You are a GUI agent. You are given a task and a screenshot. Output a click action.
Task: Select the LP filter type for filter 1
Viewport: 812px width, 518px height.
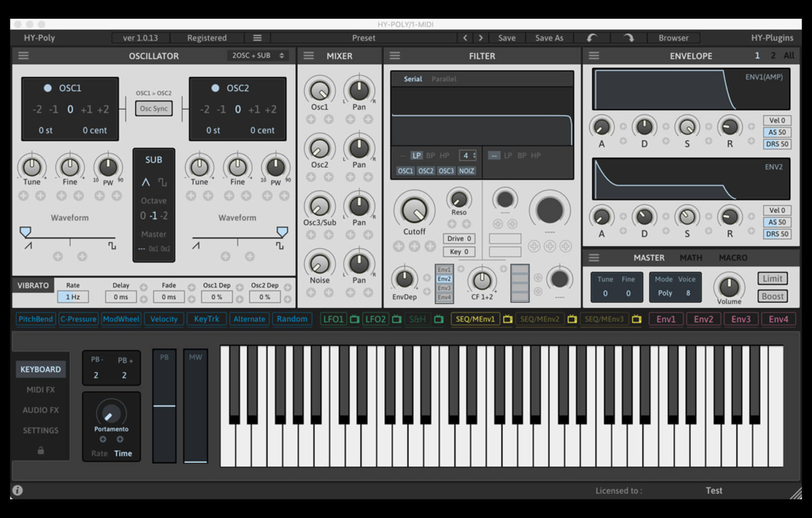417,155
